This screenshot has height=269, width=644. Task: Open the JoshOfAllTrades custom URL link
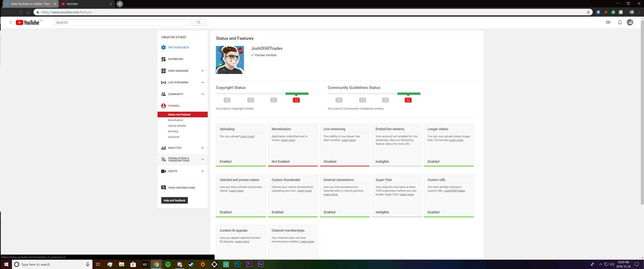click(455, 191)
